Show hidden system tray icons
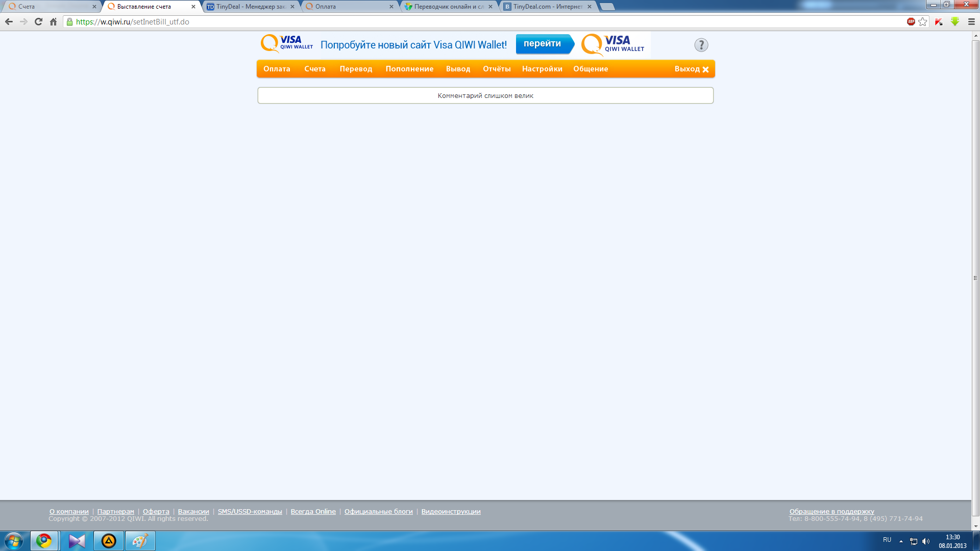This screenshot has width=980, height=551. [x=901, y=541]
